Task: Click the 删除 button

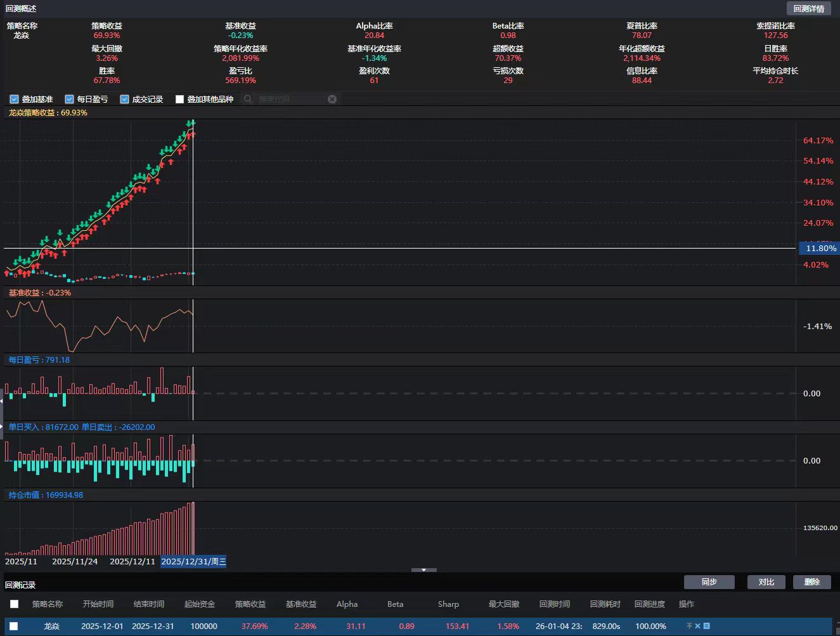Action: tap(811, 582)
